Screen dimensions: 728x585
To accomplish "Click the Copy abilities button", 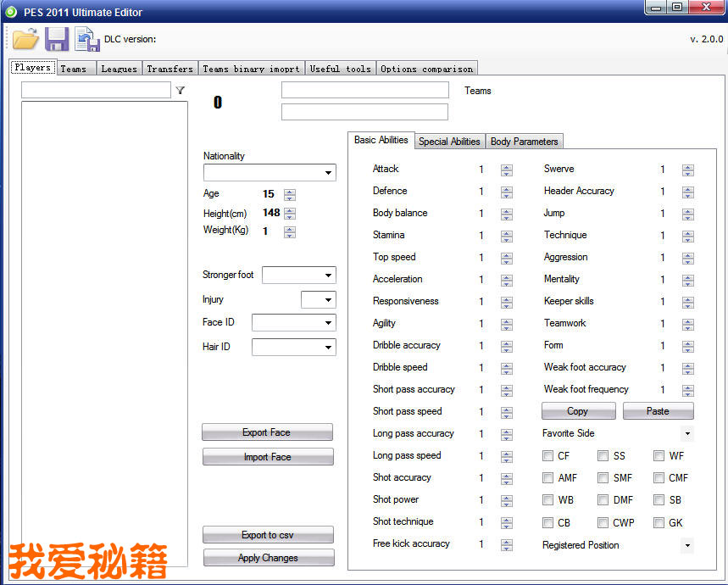I will (578, 411).
